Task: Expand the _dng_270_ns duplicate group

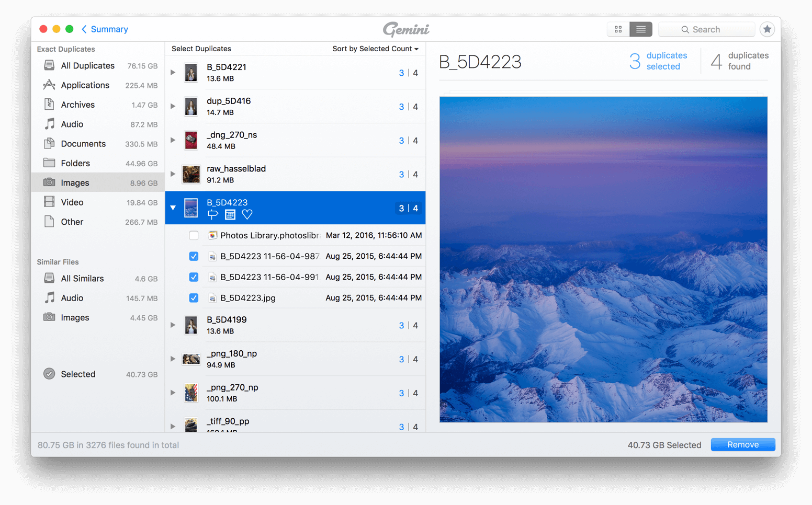Action: tap(173, 140)
